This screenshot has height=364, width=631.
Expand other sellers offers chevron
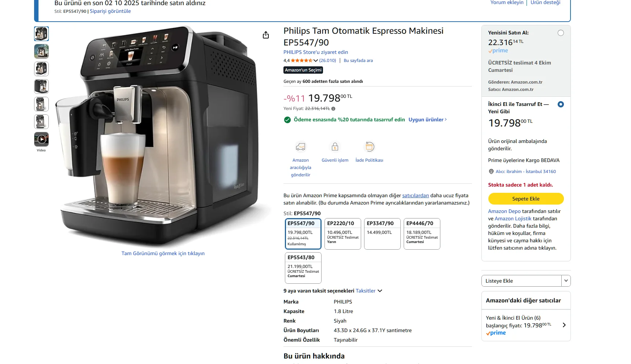[x=564, y=325]
